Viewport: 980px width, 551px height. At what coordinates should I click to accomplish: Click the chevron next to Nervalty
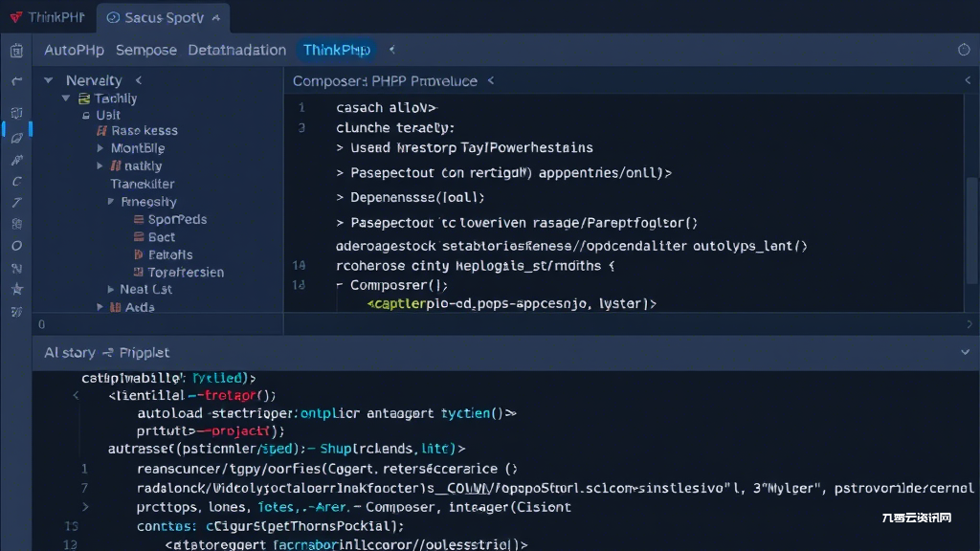(x=139, y=80)
